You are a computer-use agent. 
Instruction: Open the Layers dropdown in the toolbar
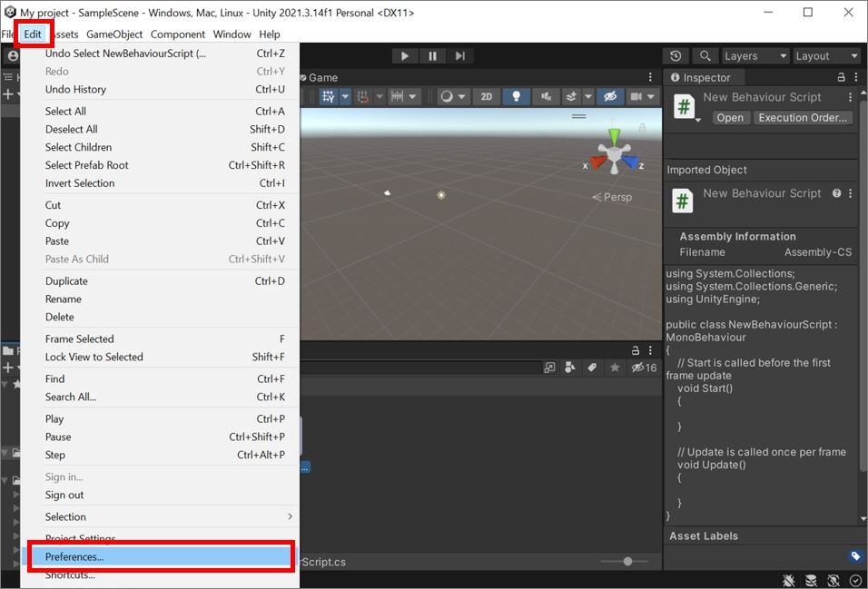tap(755, 55)
